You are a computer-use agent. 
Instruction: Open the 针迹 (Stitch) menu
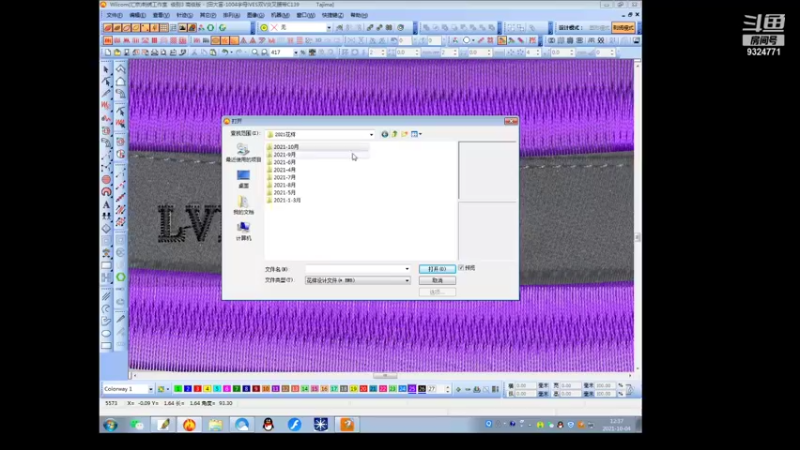pyautogui.click(x=184, y=15)
